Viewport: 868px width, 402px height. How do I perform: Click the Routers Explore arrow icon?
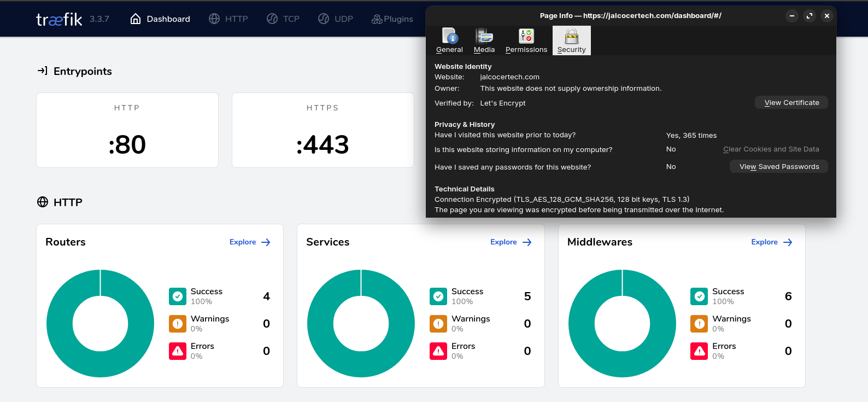[x=266, y=242]
